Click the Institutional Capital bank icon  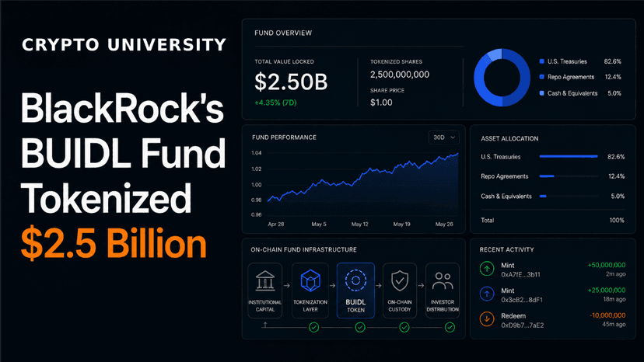[265, 280]
